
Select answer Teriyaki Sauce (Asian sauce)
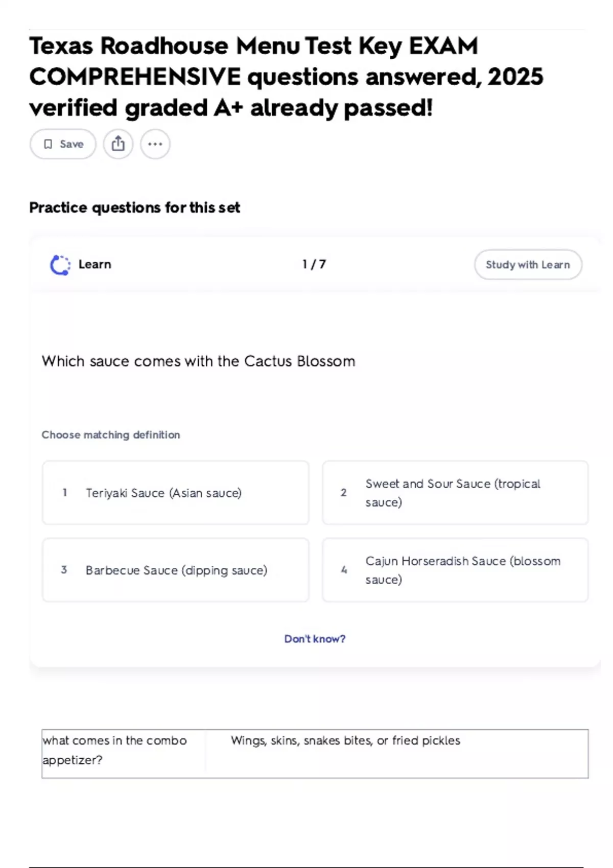click(x=176, y=493)
